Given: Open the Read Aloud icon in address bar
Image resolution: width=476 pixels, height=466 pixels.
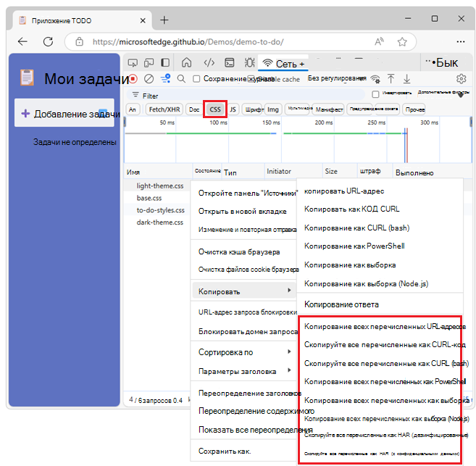Looking at the screenshot, I should tap(379, 41).
